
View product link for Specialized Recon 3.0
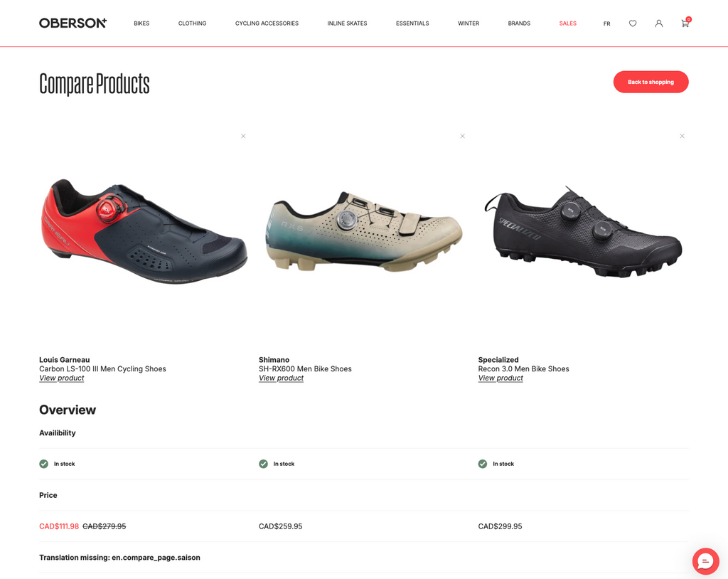500,378
